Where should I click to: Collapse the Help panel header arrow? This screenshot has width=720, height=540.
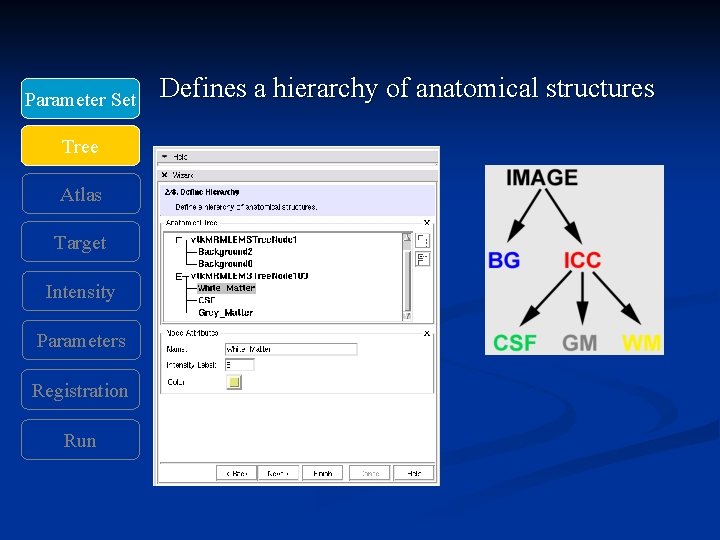tap(165, 157)
